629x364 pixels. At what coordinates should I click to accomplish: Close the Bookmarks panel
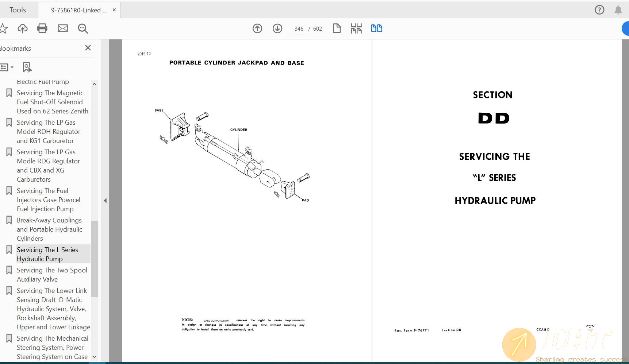point(88,48)
